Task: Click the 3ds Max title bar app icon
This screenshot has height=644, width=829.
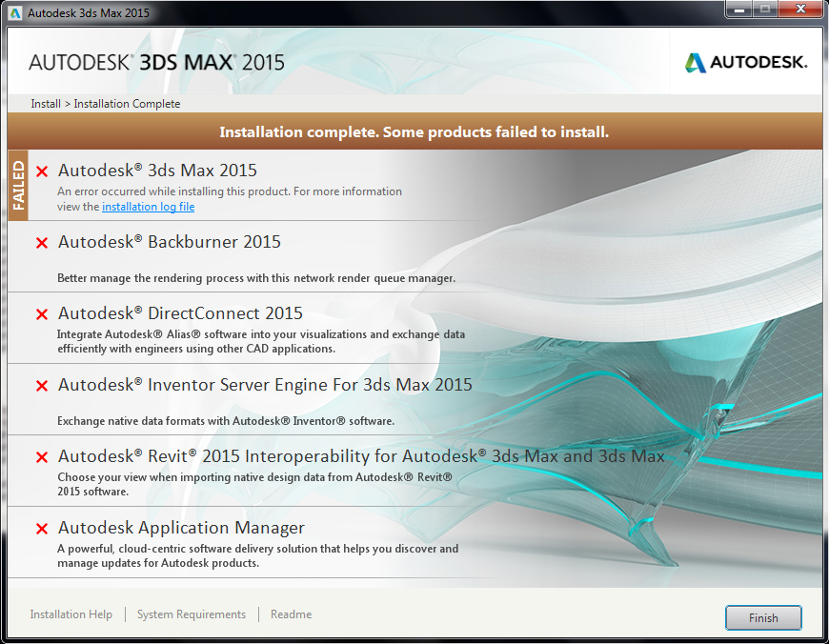Action: tap(15, 12)
